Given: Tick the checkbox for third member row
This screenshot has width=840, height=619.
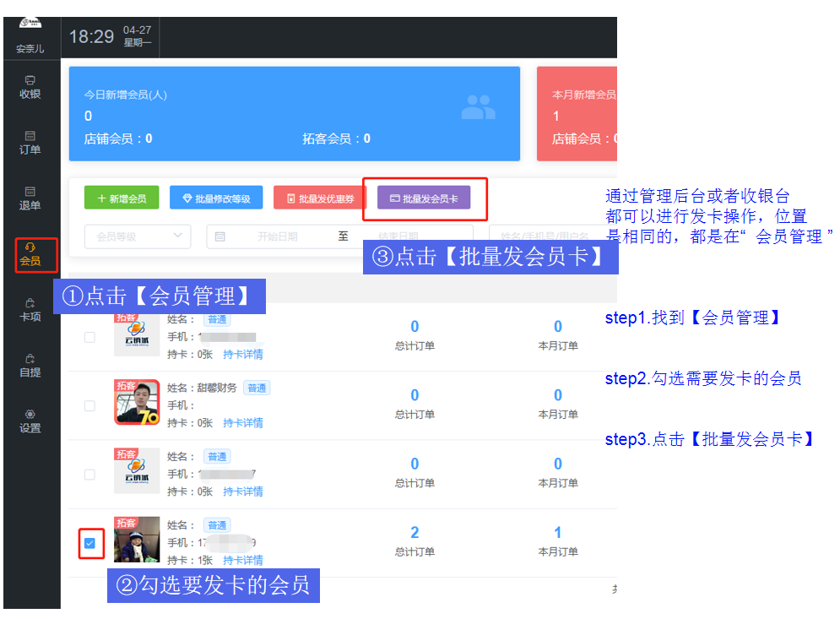Looking at the screenshot, I should [89, 475].
